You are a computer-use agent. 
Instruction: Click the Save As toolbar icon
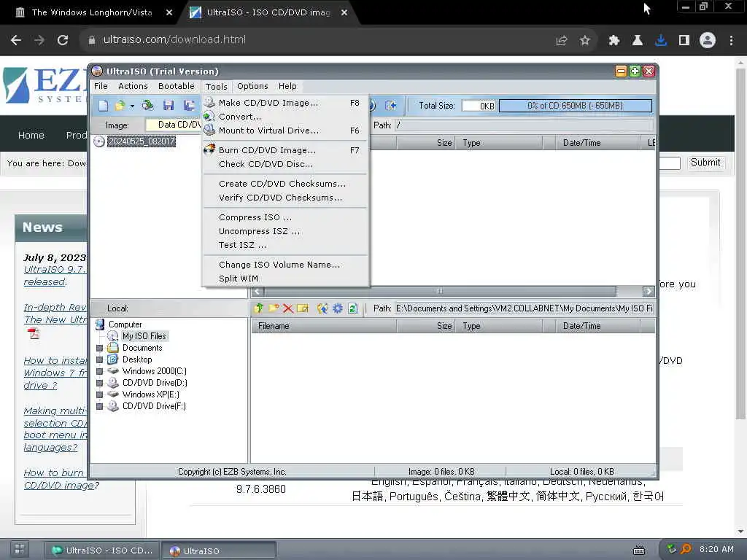tap(189, 106)
